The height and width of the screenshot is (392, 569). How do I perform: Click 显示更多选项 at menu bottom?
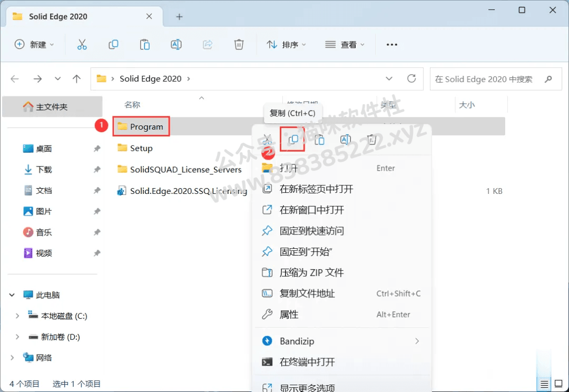coord(341,388)
